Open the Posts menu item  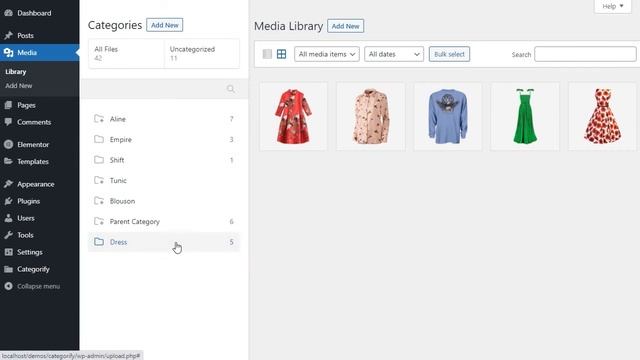[40, 36]
